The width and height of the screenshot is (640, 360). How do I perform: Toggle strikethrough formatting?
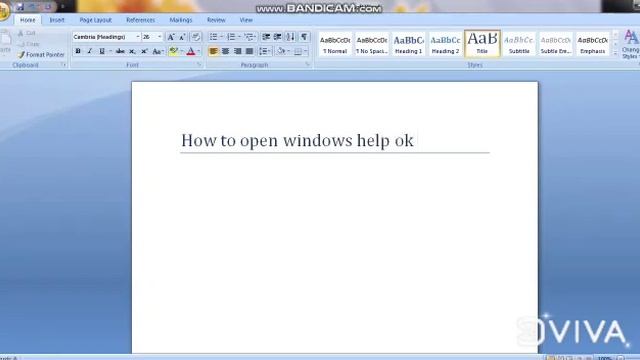120,51
